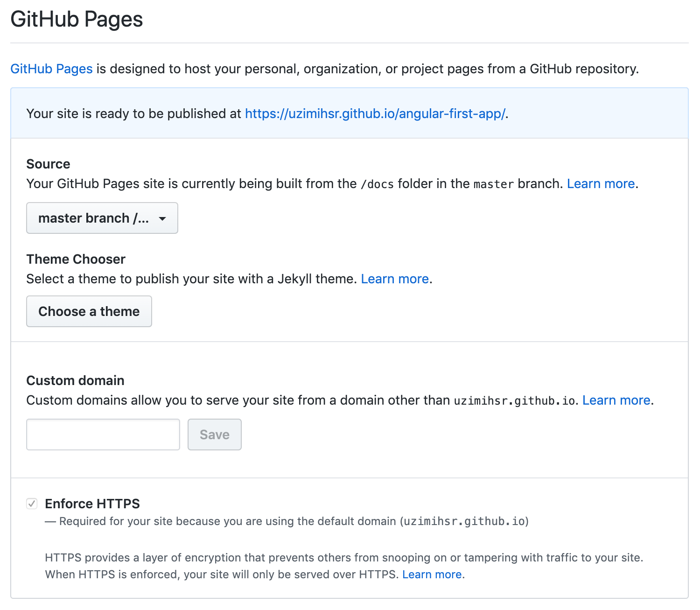Click Learn more link in Theme Chooser section
Screen dimensions: 700x610
click(395, 279)
